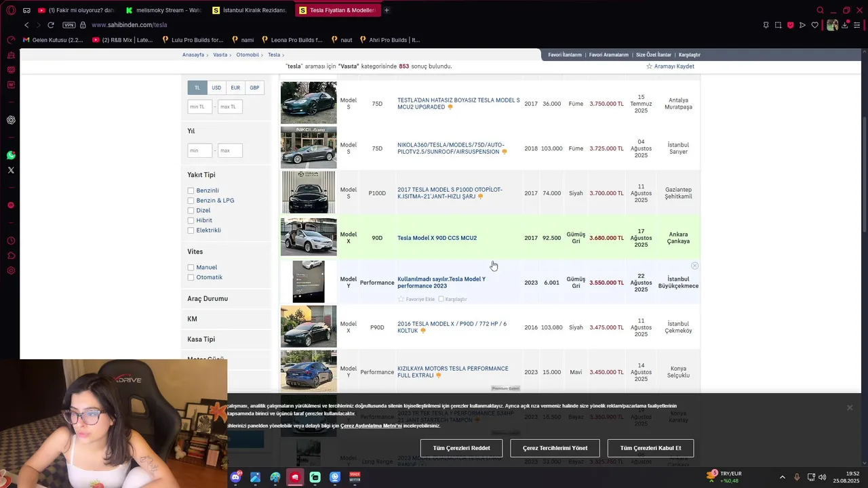Open the easy setup menu icon

tap(856, 25)
